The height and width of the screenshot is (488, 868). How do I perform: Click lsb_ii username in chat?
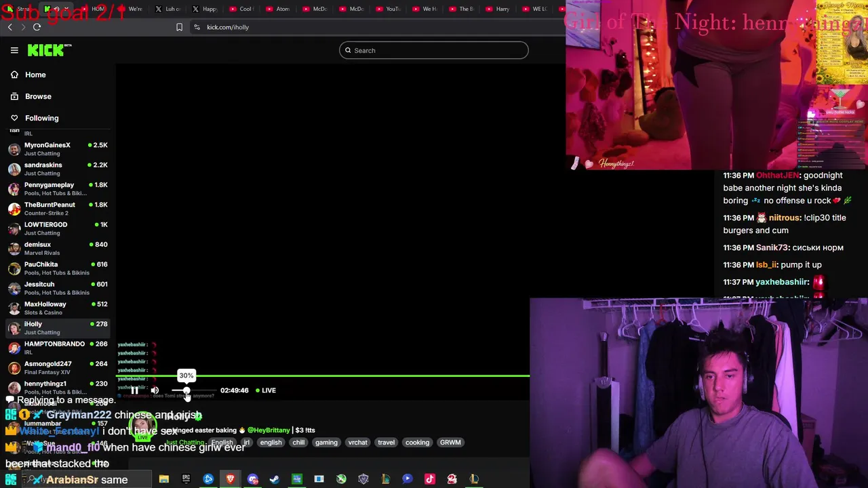pos(766,265)
